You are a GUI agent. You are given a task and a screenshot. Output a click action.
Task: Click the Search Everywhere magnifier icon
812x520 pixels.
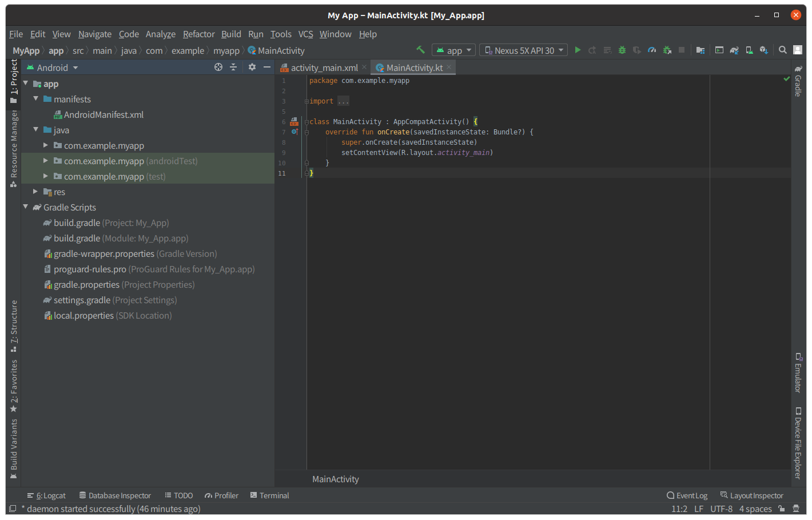(x=783, y=50)
